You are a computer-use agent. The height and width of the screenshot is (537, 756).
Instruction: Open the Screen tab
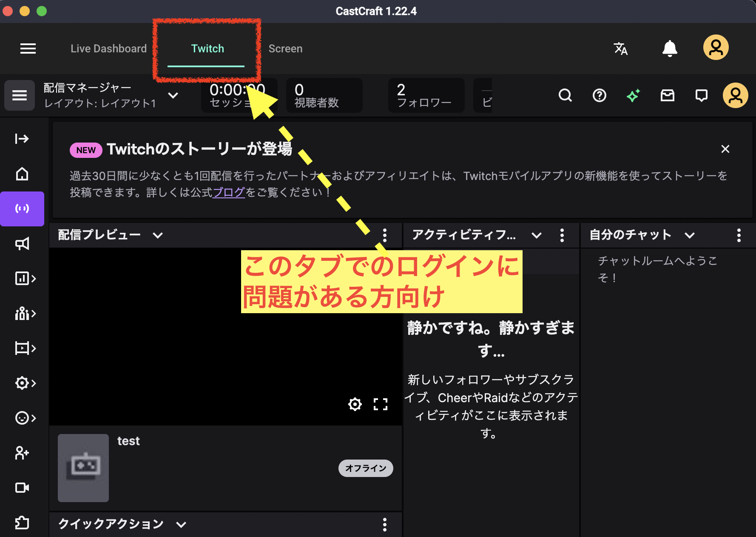coord(285,49)
